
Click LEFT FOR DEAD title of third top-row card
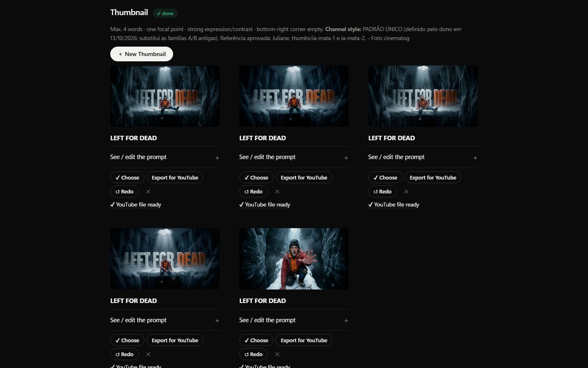tap(392, 138)
